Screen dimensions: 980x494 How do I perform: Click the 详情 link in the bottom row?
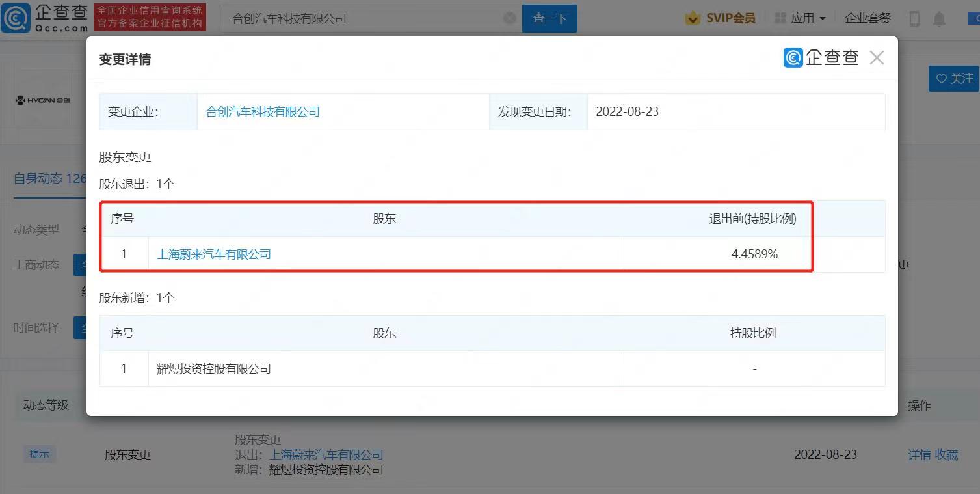pyautogui.click(x=921, y=454)
